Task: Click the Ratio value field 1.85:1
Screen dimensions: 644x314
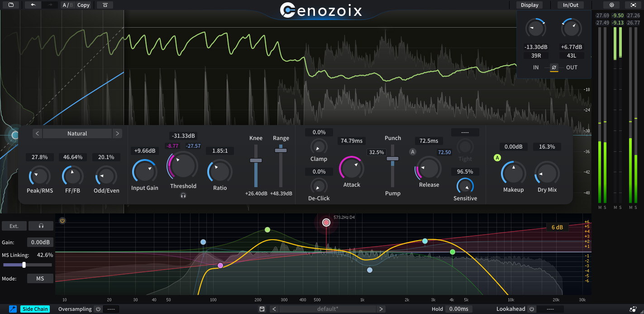Action: (220, 150)
